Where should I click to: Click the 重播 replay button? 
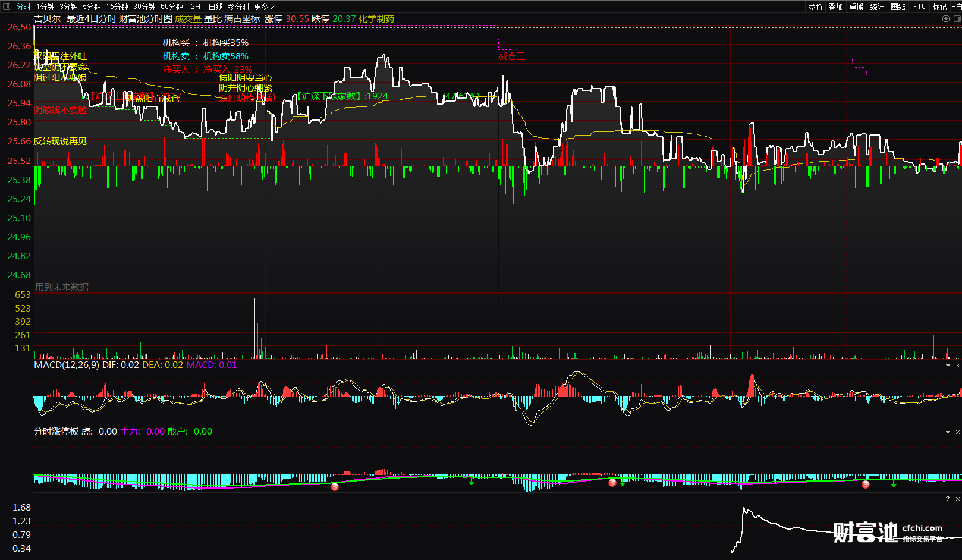[856, 7]
